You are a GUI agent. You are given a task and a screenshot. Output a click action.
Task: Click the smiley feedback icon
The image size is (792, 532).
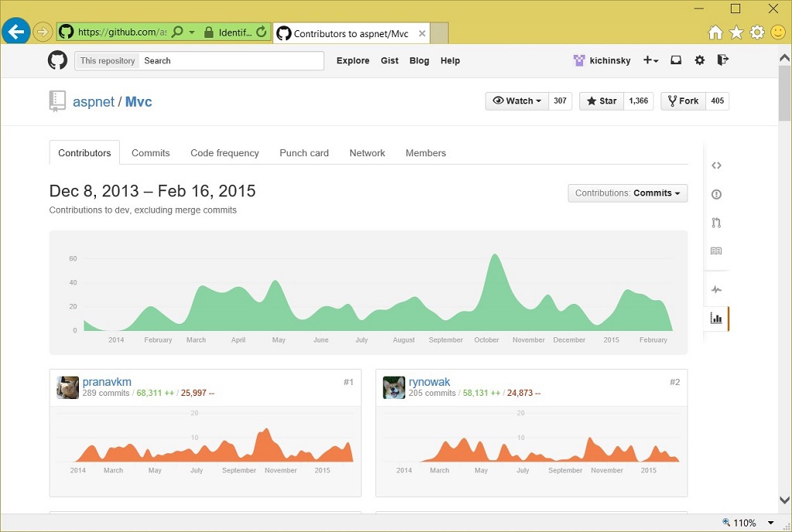click(x=778, y=32)
